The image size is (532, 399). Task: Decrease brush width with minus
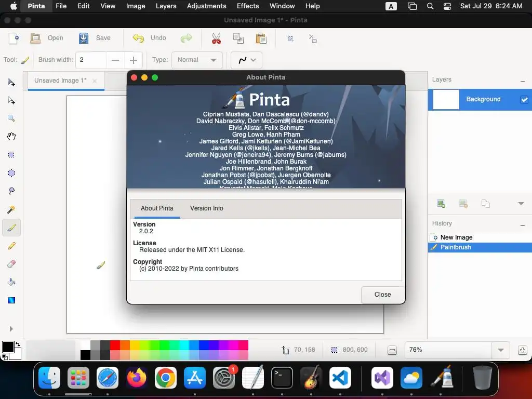pyautogui.click(x=115, y=60)
